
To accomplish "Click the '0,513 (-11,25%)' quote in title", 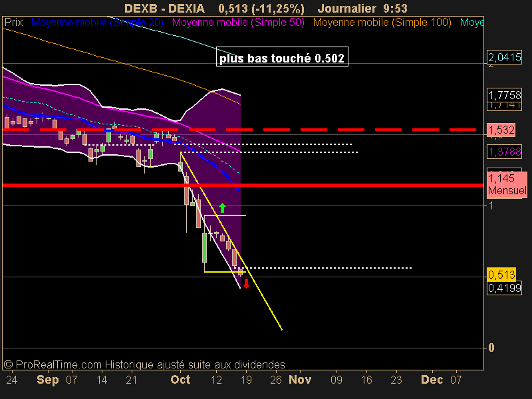I will point(261,8).
